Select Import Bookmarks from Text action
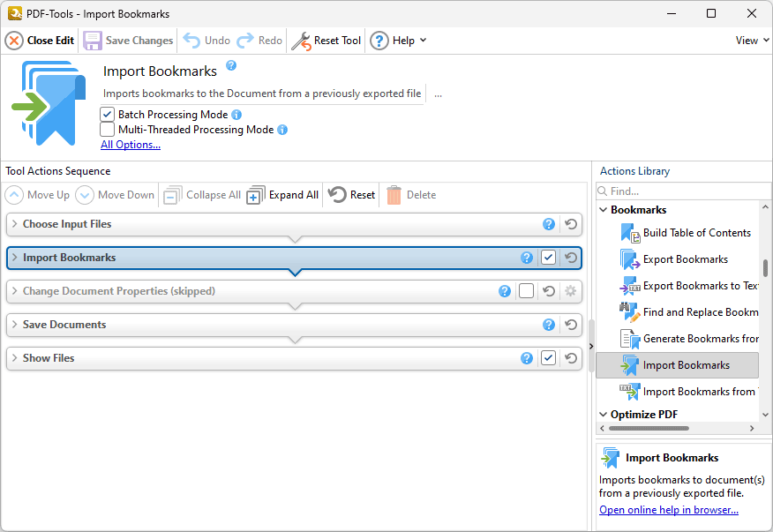 [689, 392]
